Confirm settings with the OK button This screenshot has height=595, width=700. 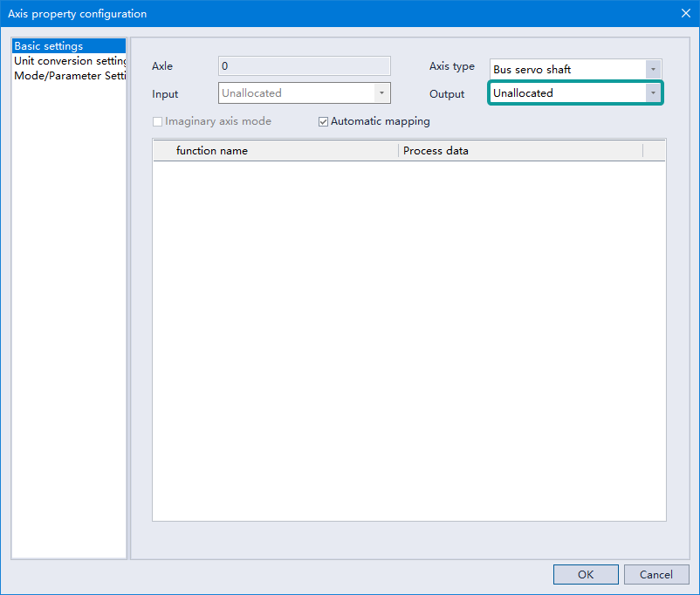tap(586, 574)
